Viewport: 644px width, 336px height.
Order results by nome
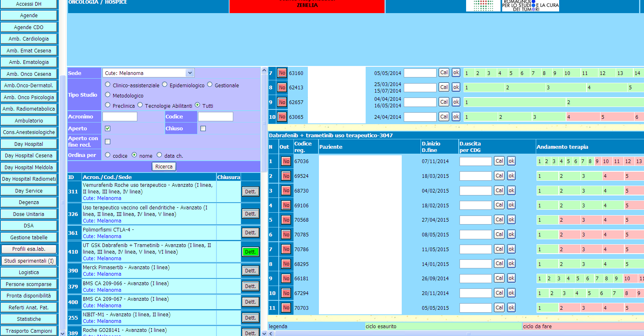(134, 155)
